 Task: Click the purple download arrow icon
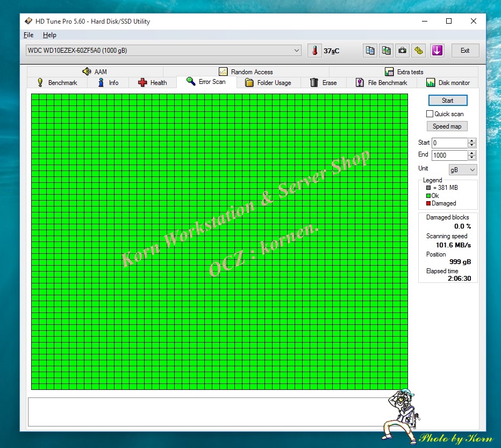(437, 51)
